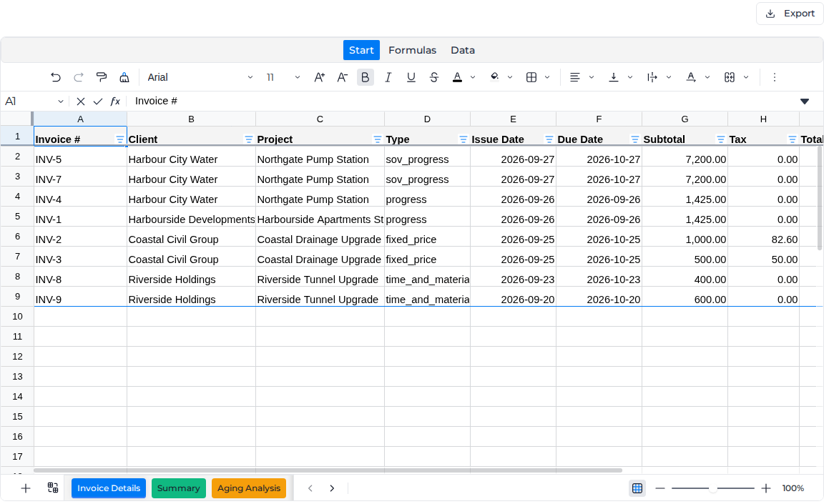The width and height of the screenshot is (824, 504).
Task: Open the merge cells dropdown arrow
Action: [746, 77]
